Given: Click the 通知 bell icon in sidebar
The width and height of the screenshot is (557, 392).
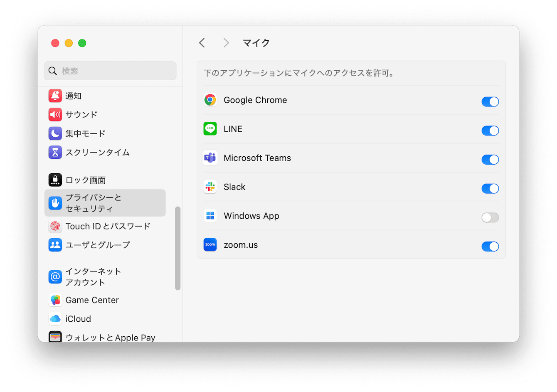Looking at the screenshot, I should tap(55, 96).
